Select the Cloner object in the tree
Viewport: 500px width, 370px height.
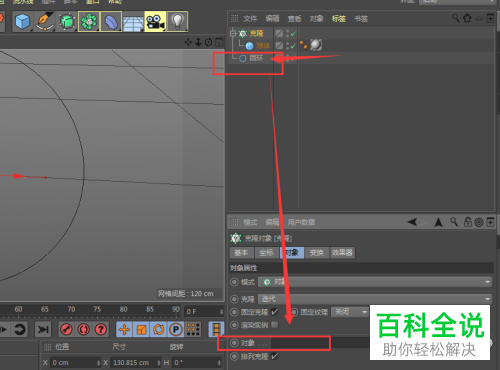256,33
